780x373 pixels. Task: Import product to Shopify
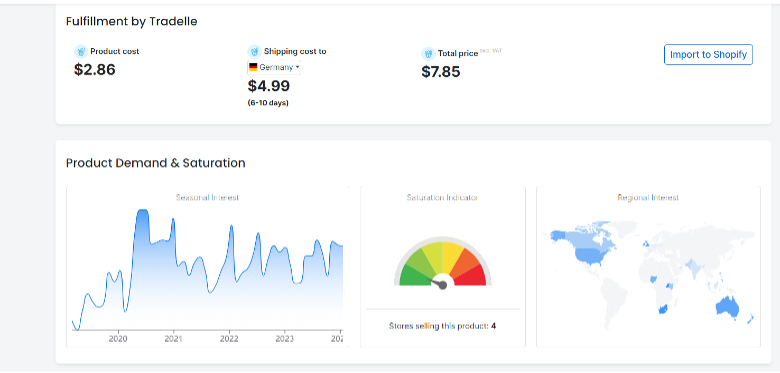click(708, 55)
